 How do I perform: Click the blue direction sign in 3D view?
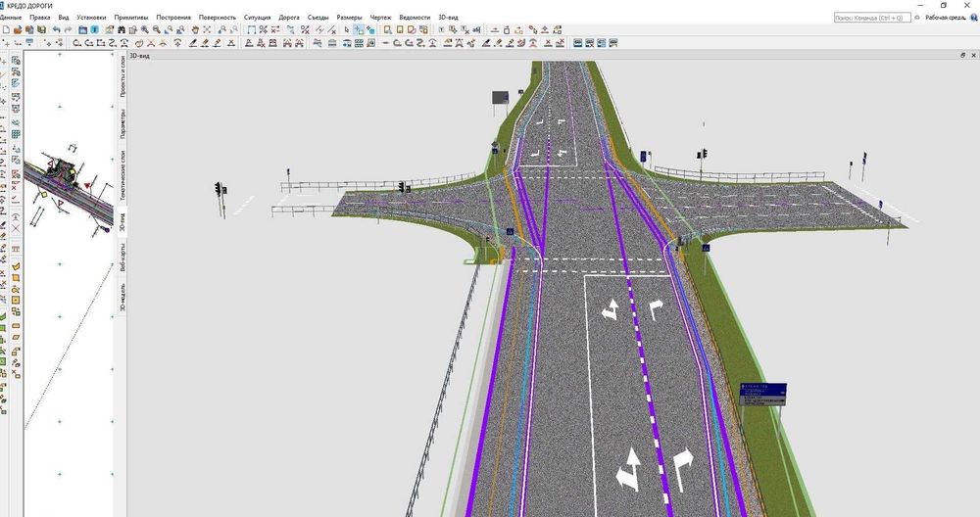[x=763, y=395]
